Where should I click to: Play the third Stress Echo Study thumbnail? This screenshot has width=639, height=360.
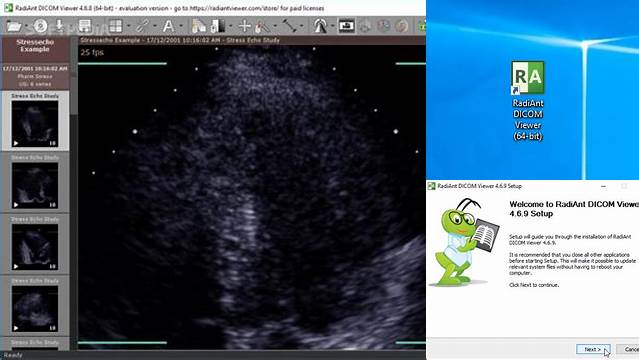tap(16, 266)
